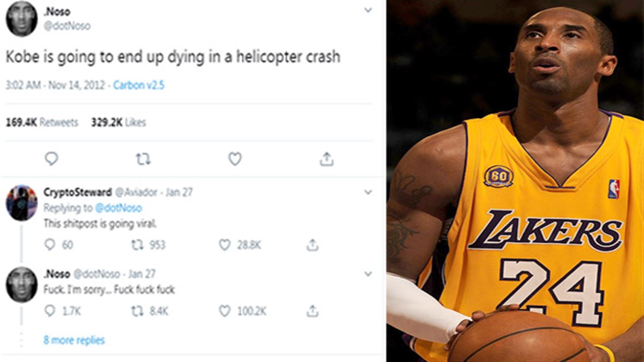Open the @dotNoso mention link

tap(118, 208)
